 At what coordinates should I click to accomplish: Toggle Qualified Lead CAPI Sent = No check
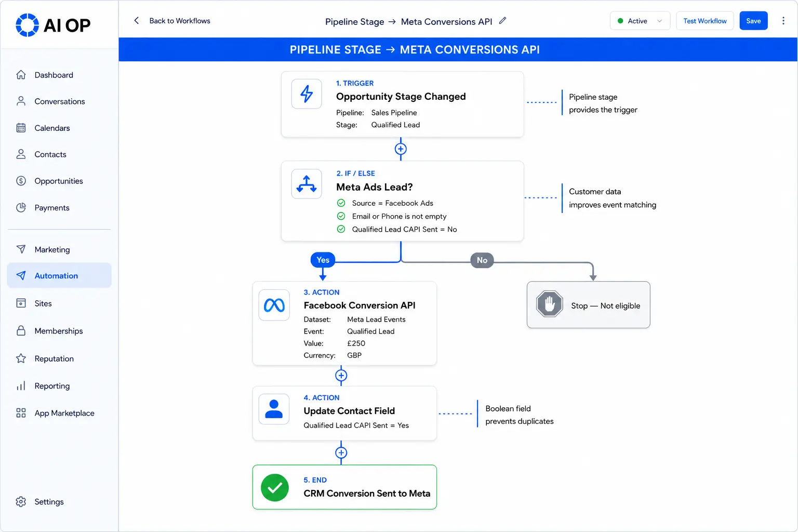[x=341, y=229]
